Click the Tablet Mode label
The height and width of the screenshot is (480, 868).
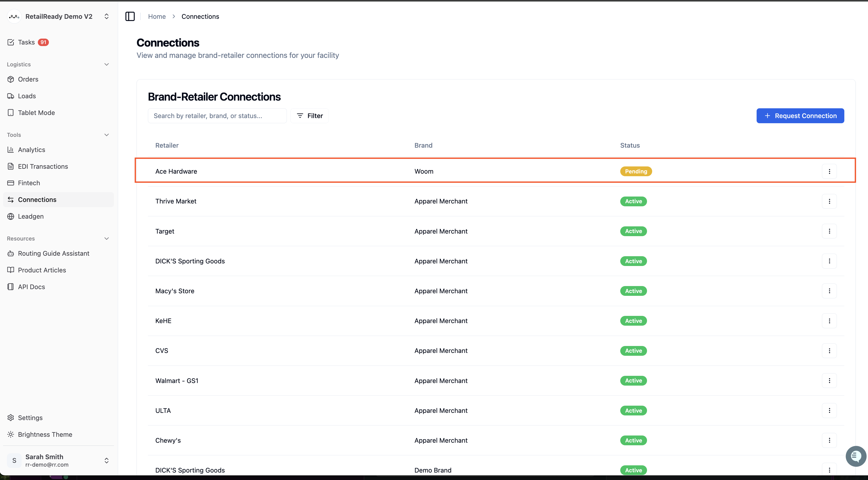click(x=36, y=112)
